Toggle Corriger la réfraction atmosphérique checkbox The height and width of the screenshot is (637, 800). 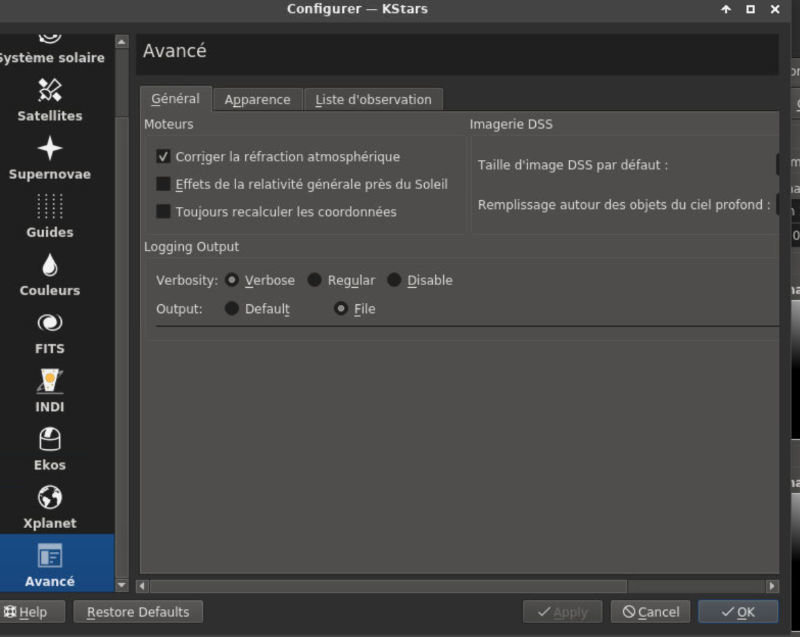pyautogui.click(x=163, y=157)
